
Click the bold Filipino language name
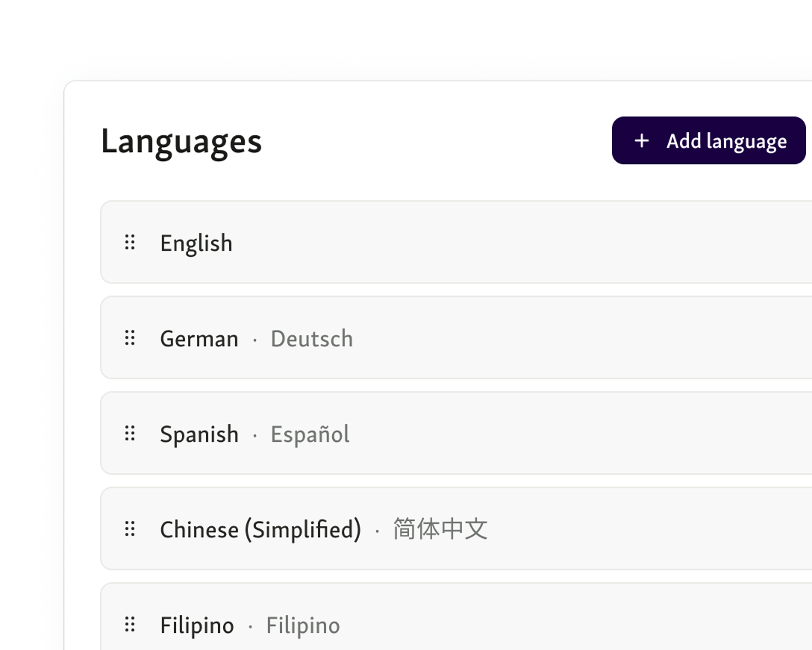point(197,625)
